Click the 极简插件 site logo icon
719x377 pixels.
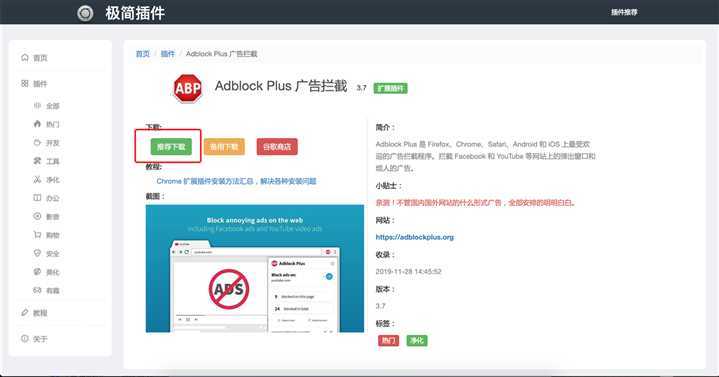85,13
